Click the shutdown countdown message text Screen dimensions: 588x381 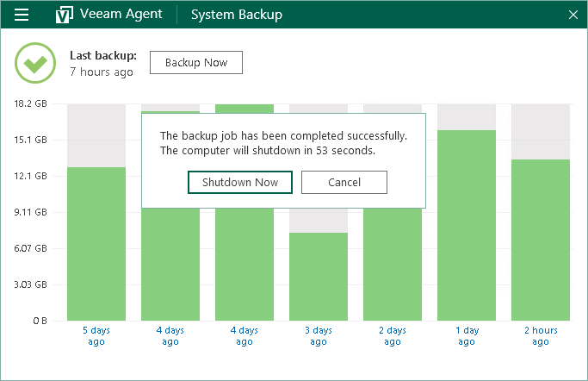pyautogui.click(x=268, y=151)
